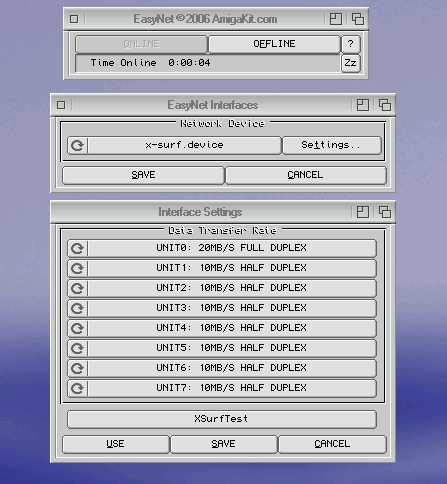The width and height of the screenshot is (447, 484).
Task: Switch the connection to ONLINE
Action: pyautogui.click(x=142, y=44)
